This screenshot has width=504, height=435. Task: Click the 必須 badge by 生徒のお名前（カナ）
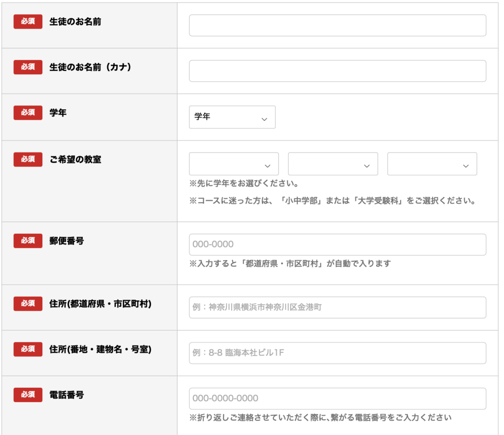click(x=28, y=67)
